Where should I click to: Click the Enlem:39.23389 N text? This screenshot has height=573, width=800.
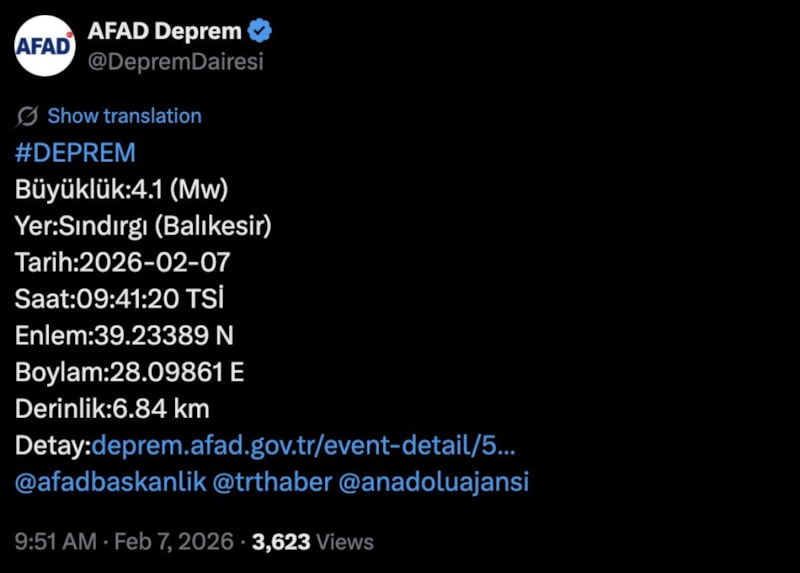(124, 336)
